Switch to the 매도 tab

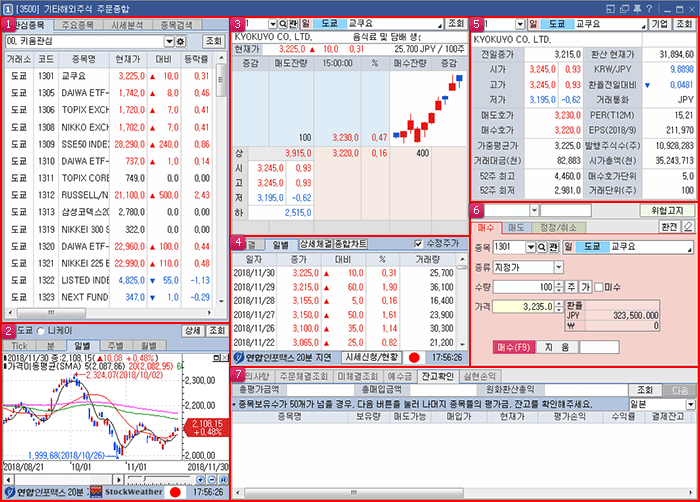click(517, 227)
